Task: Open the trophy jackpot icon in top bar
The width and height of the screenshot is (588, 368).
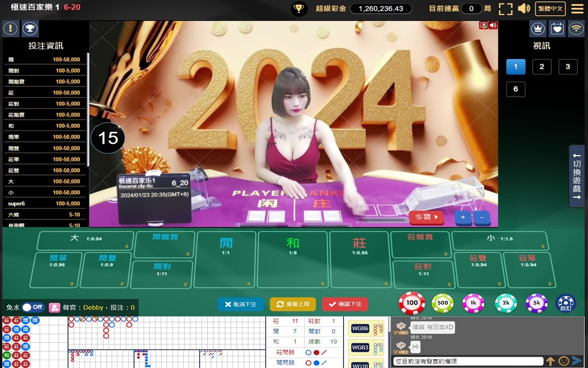Action: 298,8
